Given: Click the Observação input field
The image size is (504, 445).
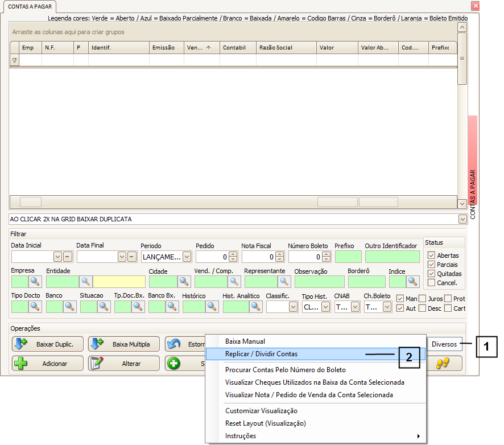Looking at the screenshot, I should coord(319,281).
